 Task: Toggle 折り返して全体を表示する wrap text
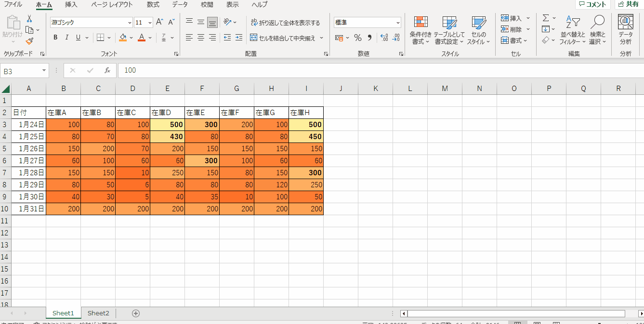(286, 23)
